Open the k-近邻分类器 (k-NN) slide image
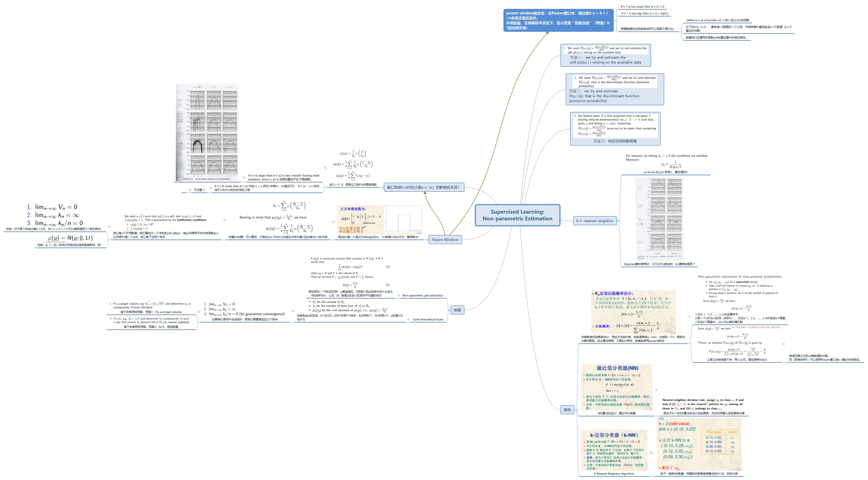868x480 pixels. coord(614,450)
